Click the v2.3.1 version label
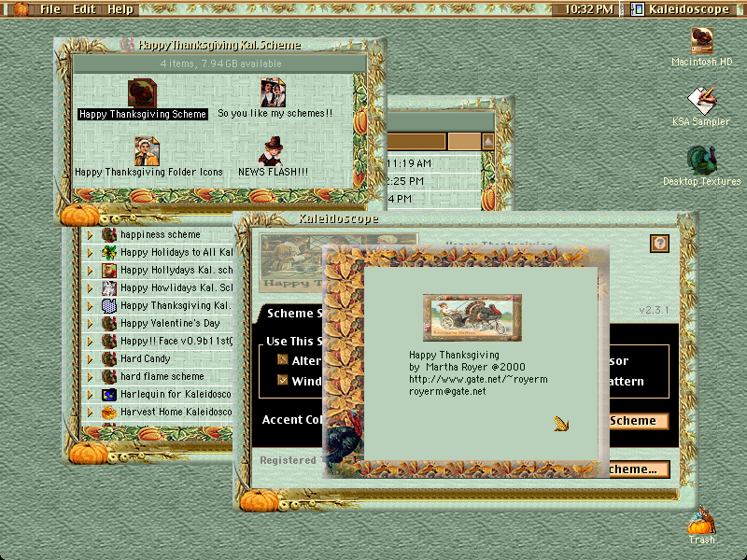This screenshot has height=560, width=747. [x=654, y=310]
